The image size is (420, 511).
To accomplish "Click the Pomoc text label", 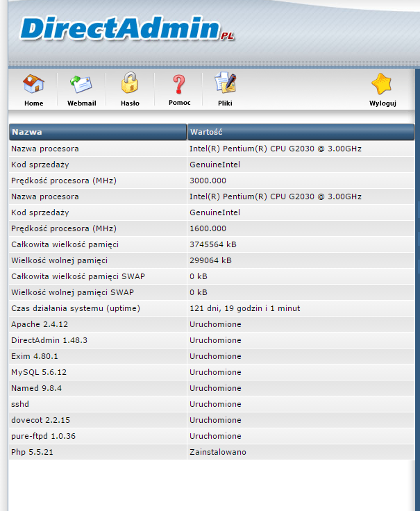I will (x=180, y=103).
